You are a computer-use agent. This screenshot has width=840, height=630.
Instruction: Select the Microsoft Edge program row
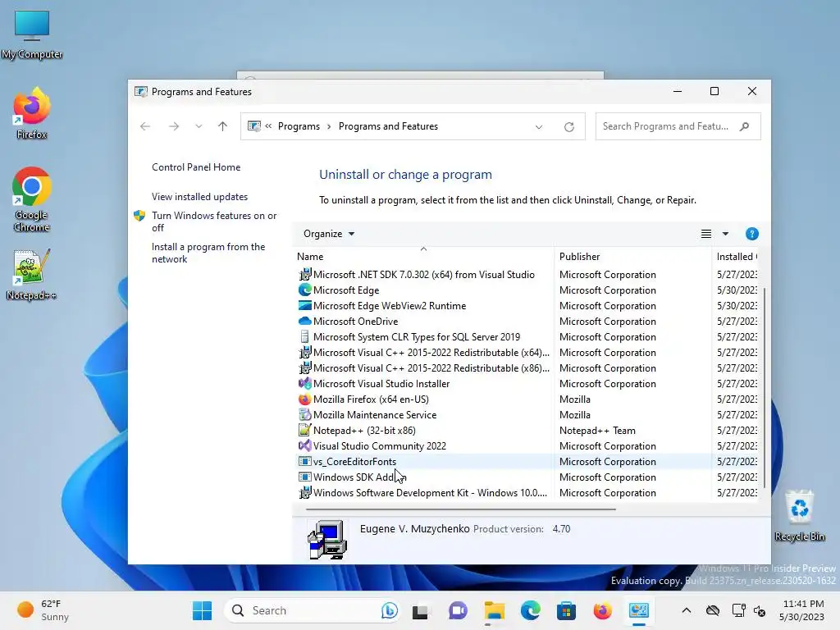pos(527,290)
